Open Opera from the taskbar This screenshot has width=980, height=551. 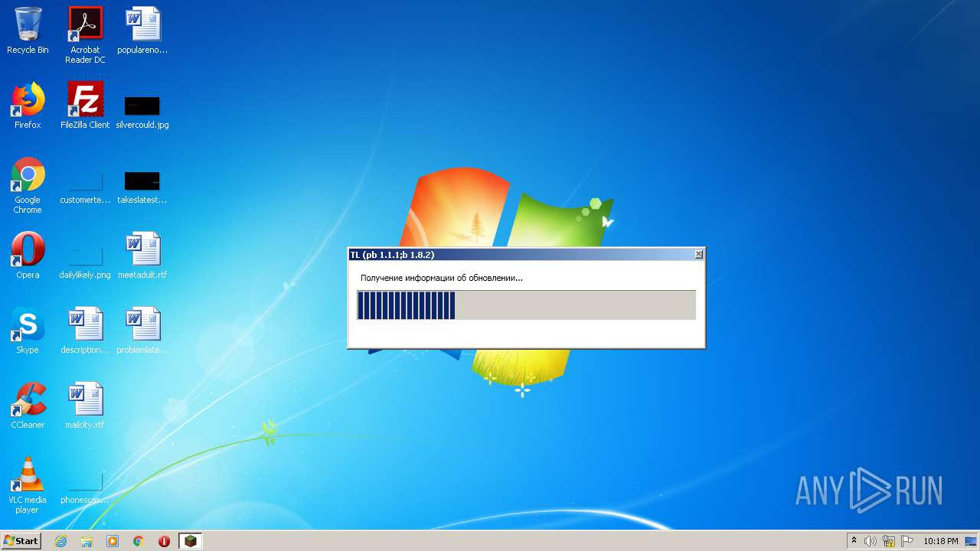164,541
